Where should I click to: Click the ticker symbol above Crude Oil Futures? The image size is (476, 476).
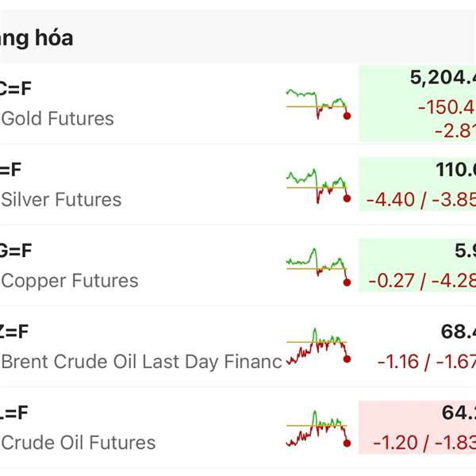click(x=14, y=413)
